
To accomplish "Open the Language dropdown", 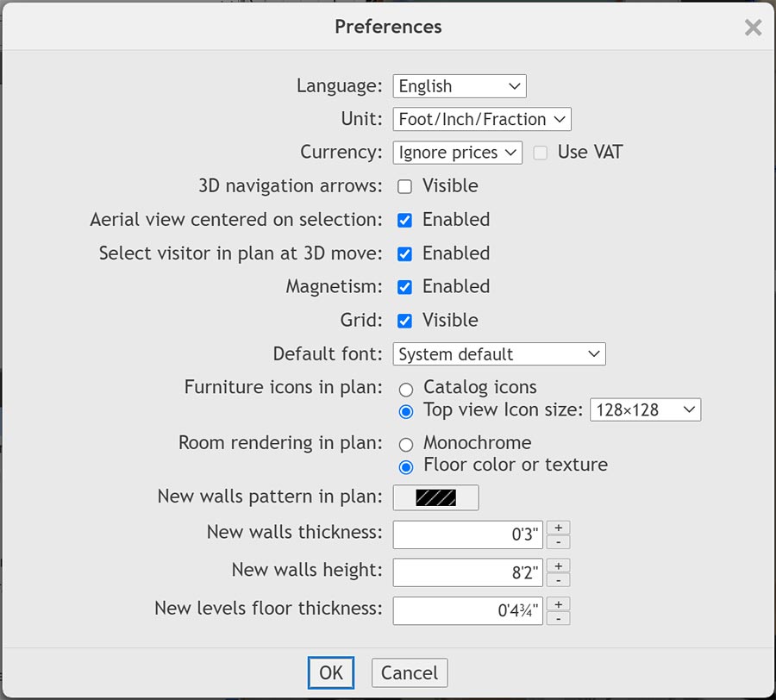I will (x=460, y=86).
